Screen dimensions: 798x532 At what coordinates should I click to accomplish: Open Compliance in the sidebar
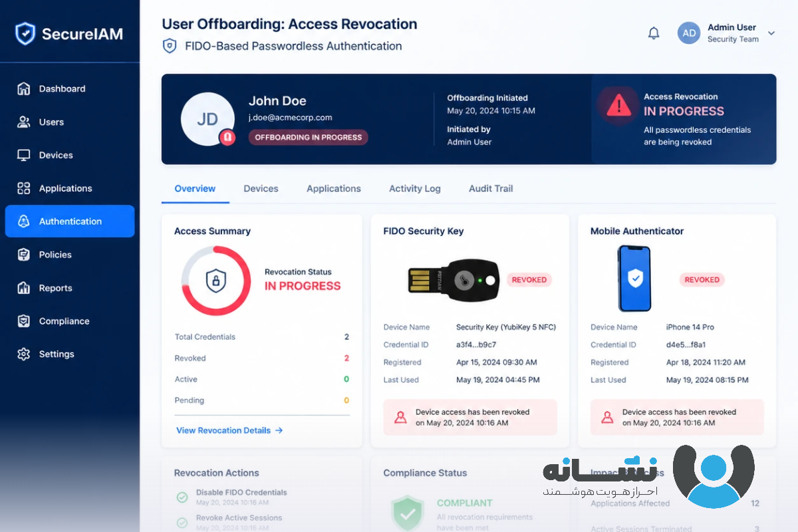click(x=70, y=321)
